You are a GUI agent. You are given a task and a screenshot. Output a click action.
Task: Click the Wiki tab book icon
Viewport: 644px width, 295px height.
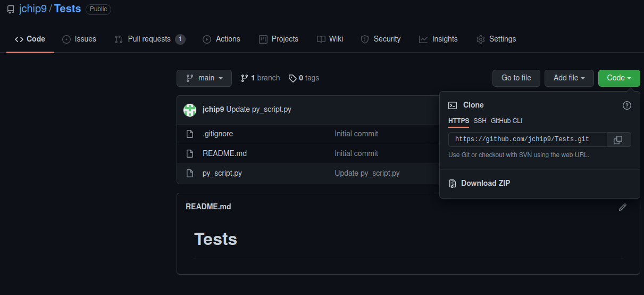[x=321, y=39]
